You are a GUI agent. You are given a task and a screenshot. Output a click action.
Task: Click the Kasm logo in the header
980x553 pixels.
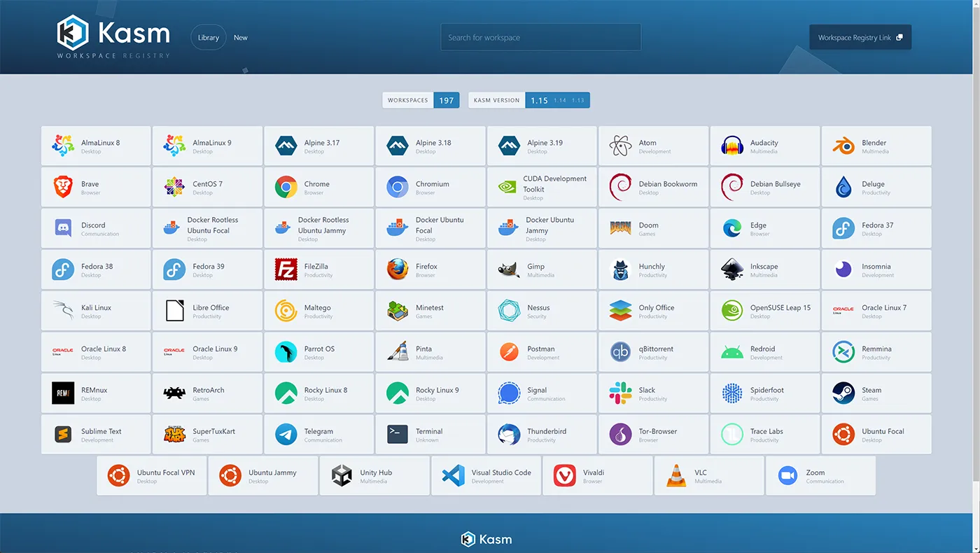[113, 36]
